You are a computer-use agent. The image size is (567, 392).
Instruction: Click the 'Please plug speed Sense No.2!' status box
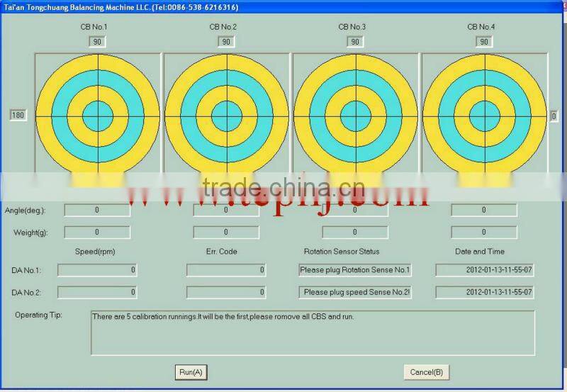pyautogui.click(x=355, y=292)
